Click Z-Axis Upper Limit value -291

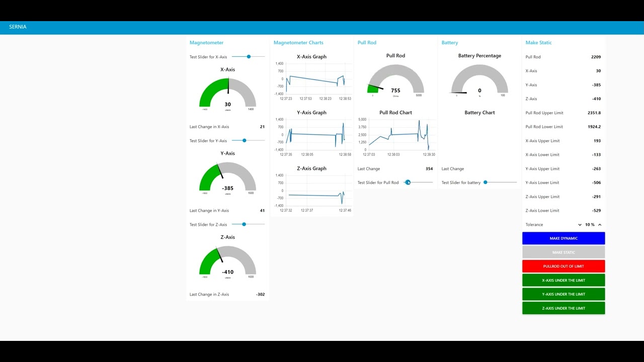pos(596,197)
